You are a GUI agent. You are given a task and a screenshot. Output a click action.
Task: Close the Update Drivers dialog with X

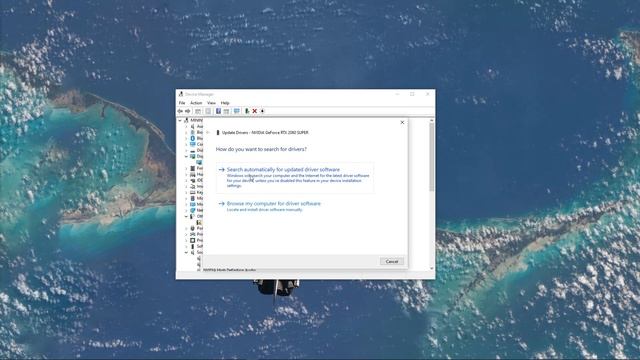pyautogui.click(x=402, y=122)
